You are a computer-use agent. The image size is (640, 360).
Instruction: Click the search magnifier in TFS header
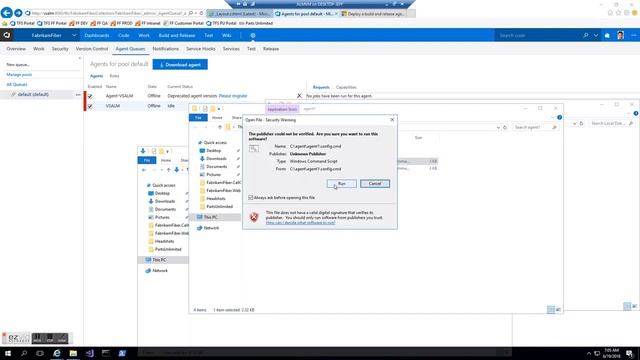[586, 36]
